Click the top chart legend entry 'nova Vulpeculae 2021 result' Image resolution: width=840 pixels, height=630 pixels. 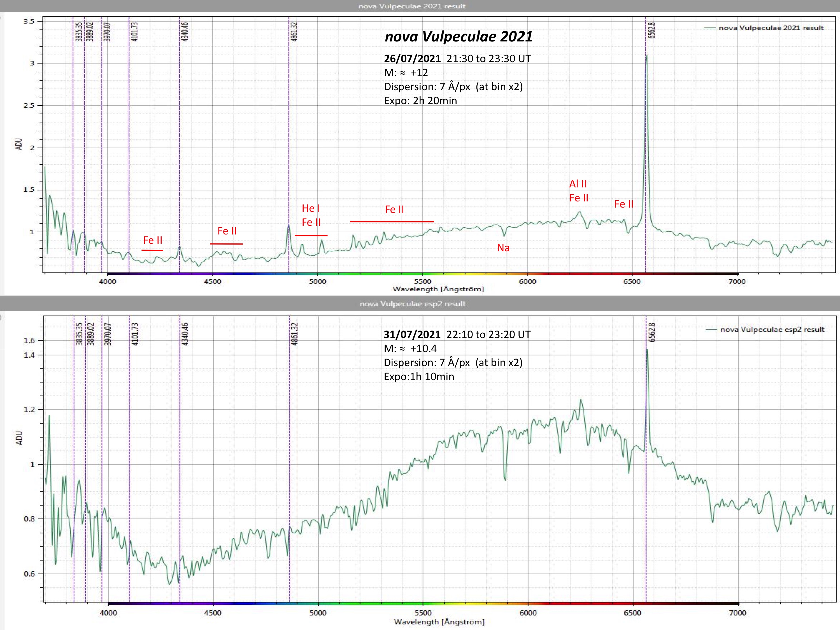pos(771,28)
